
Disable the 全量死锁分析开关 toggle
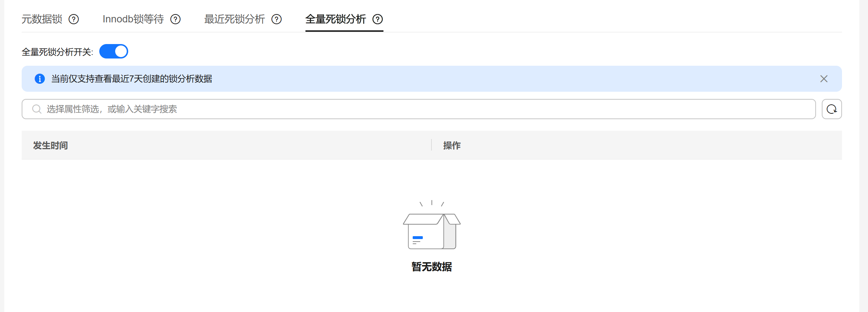[x=114, y=52]
